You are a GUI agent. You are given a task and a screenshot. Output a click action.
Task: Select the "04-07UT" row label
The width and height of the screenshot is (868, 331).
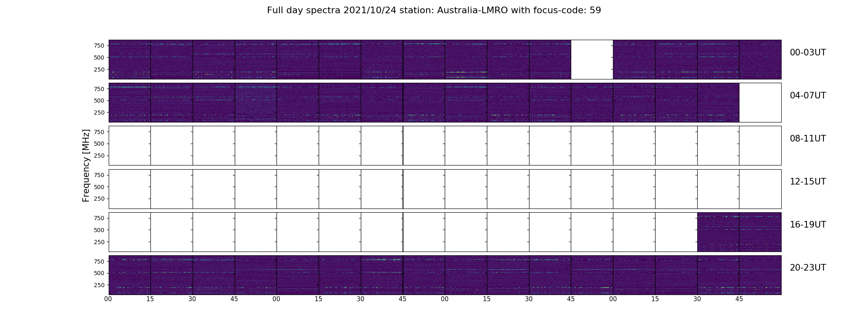[x=808, y=96]
